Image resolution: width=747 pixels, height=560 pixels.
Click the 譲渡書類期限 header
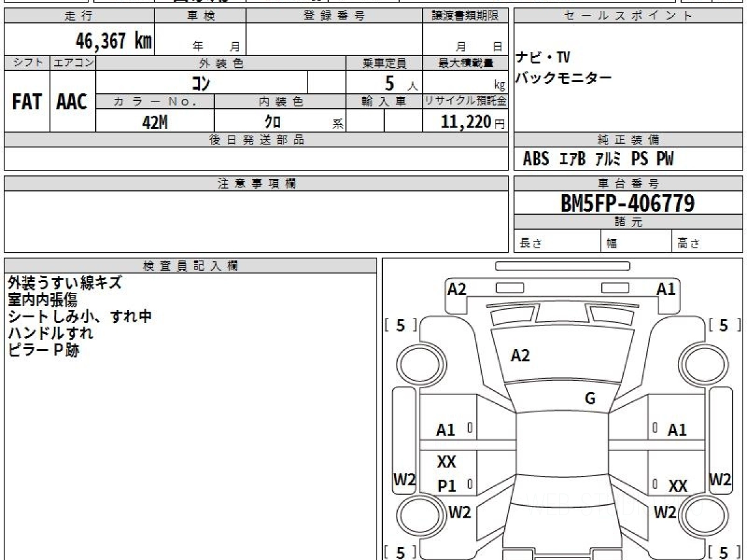click(466, 16)
